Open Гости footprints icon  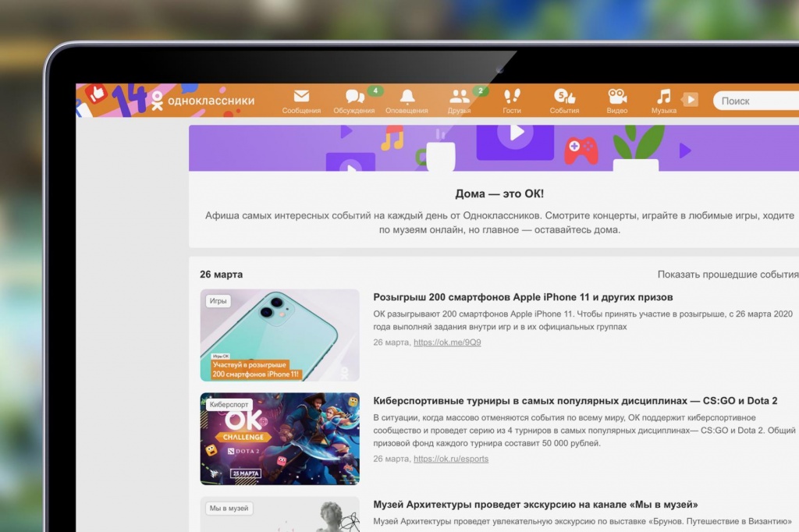512,96
